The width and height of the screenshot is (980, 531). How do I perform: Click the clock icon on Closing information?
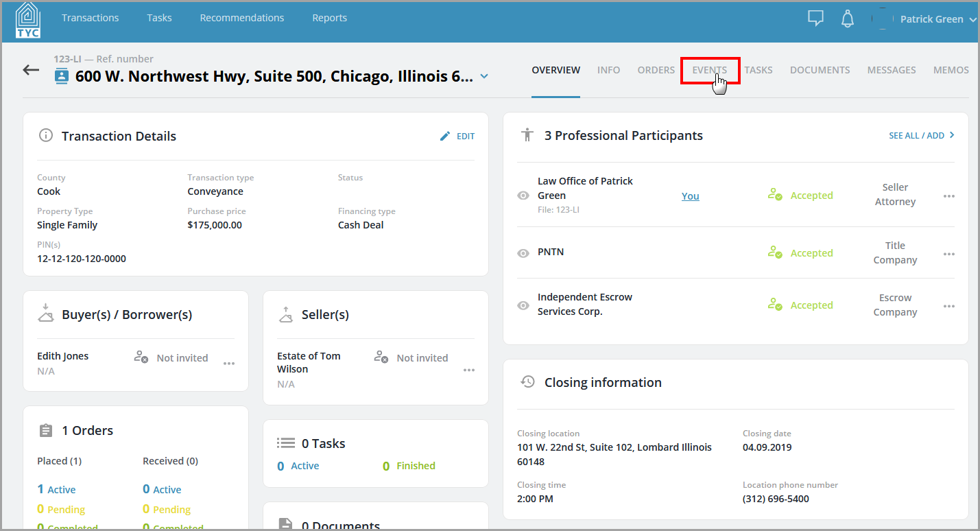click(527, 381)
